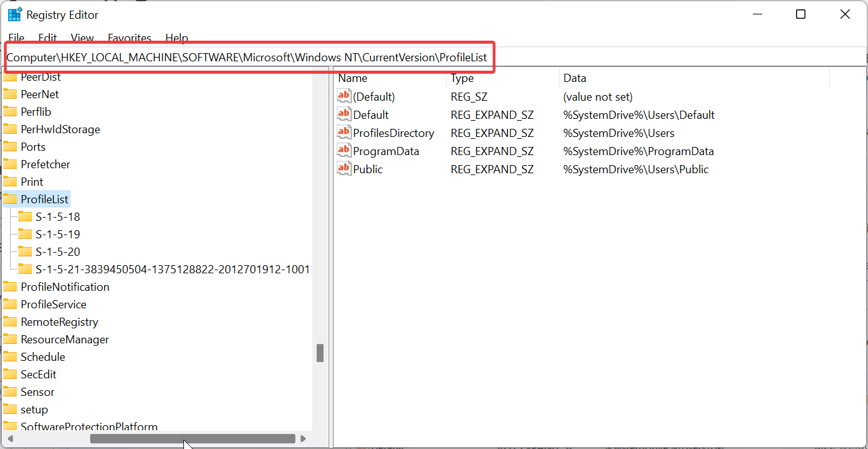Click the tree pane vertical scrollbar thumb
The image size is (868, 449).
[320, 353]
